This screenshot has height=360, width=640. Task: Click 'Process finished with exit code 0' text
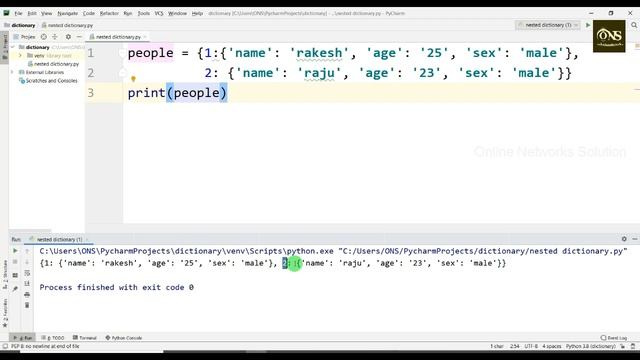click(117, 287)
